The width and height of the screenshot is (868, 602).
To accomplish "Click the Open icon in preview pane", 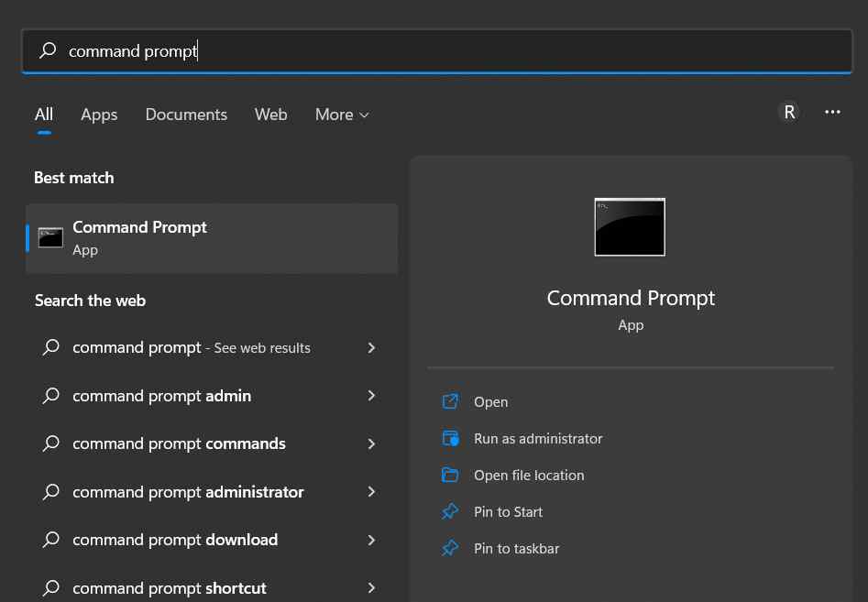I will [450, 401].
